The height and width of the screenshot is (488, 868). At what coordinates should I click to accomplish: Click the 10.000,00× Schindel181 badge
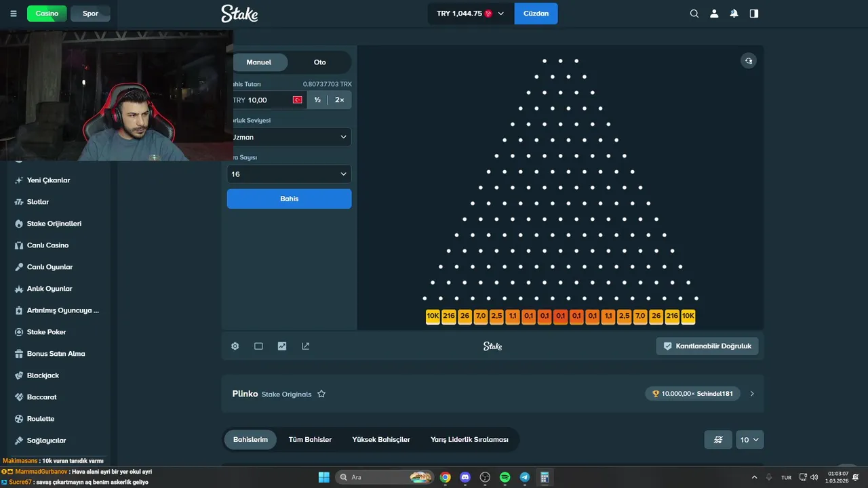(692, 394)
